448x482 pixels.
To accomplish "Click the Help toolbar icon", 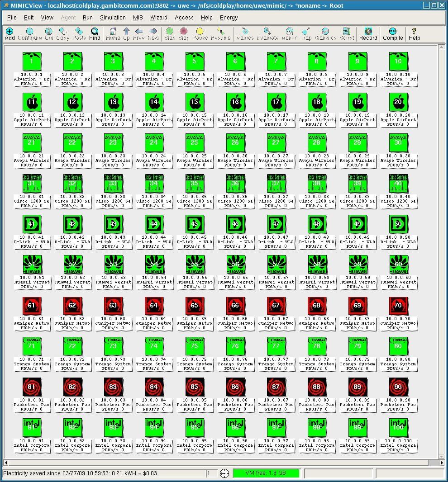I will point(414,34).
